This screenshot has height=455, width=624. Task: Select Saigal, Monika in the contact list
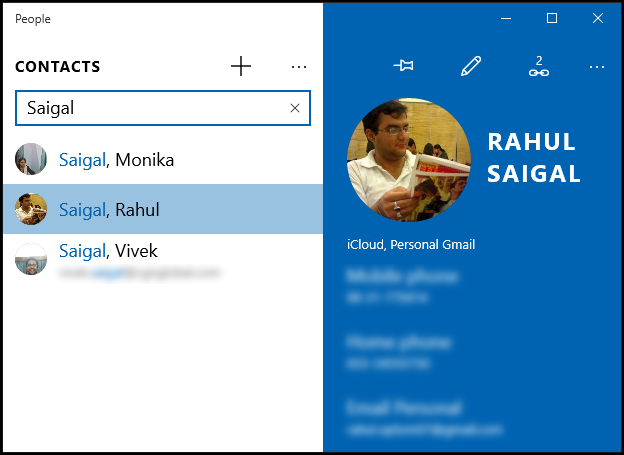coord(116,159)
